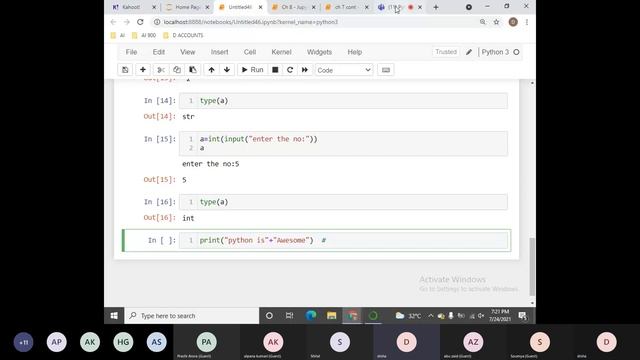
Task: Open the notification center icon
Action: point(522,316)
